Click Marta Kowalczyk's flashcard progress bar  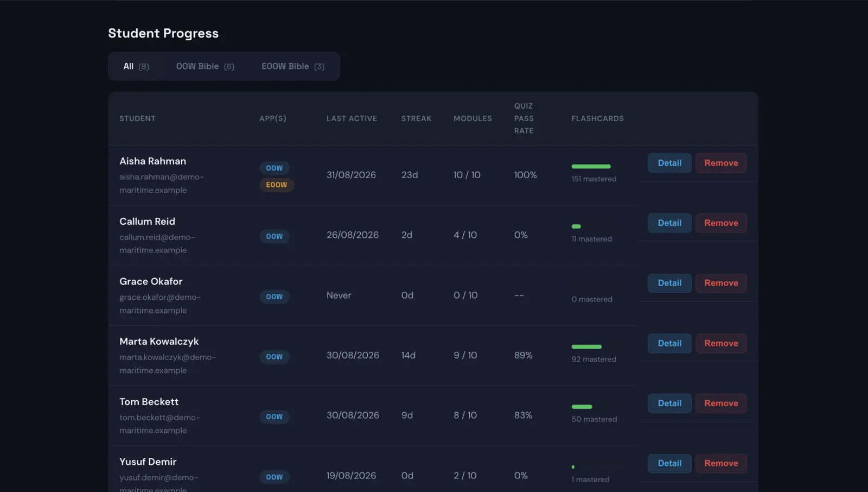pos(586,346)
